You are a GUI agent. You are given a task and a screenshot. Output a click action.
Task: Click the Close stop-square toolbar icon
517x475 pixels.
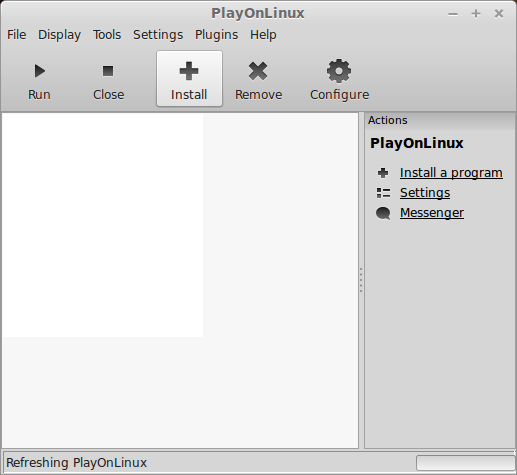pyautogui.click(x=108, y=71)
